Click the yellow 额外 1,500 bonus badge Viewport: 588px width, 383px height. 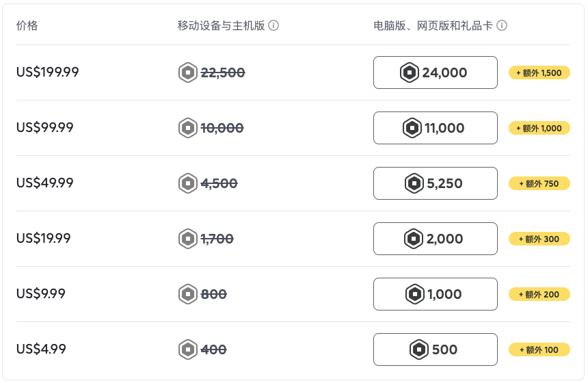tap(539, 72)
